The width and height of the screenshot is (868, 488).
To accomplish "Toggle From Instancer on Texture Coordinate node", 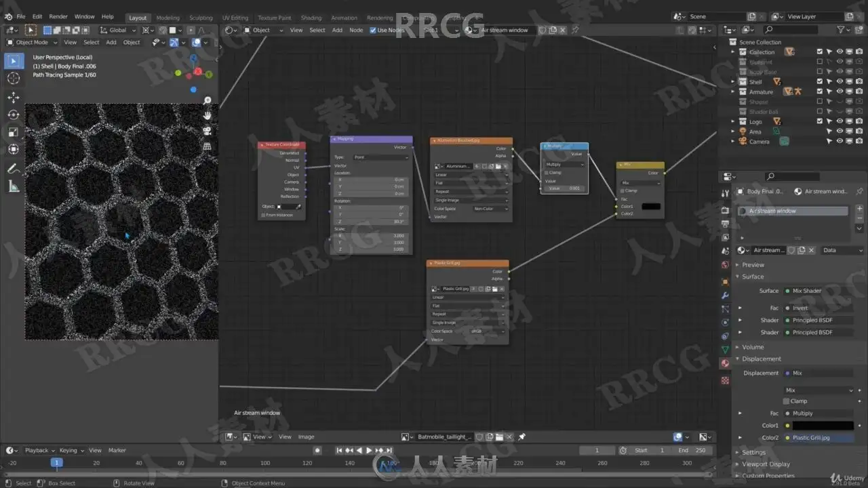I will (263, 215).
